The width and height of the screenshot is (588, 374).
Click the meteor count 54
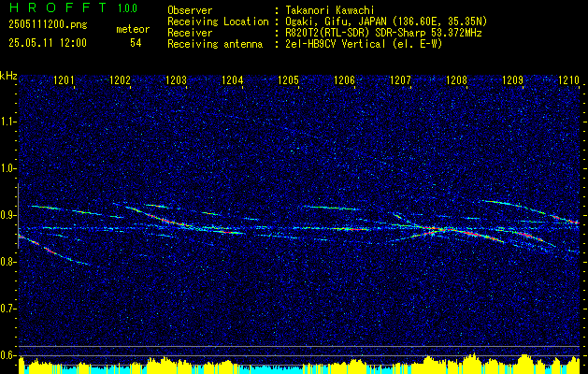(136, 43)
